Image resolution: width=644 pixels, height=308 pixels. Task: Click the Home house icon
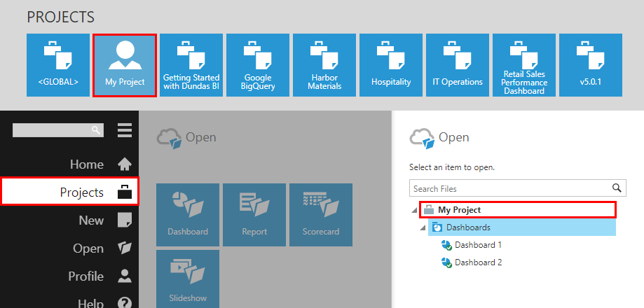(x=125, y=164)
